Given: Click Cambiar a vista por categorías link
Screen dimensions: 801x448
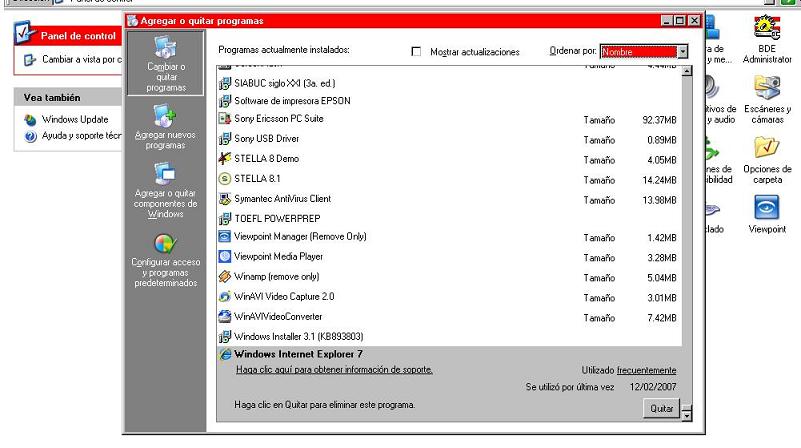Looking at the screenshot, I should 82,60.
